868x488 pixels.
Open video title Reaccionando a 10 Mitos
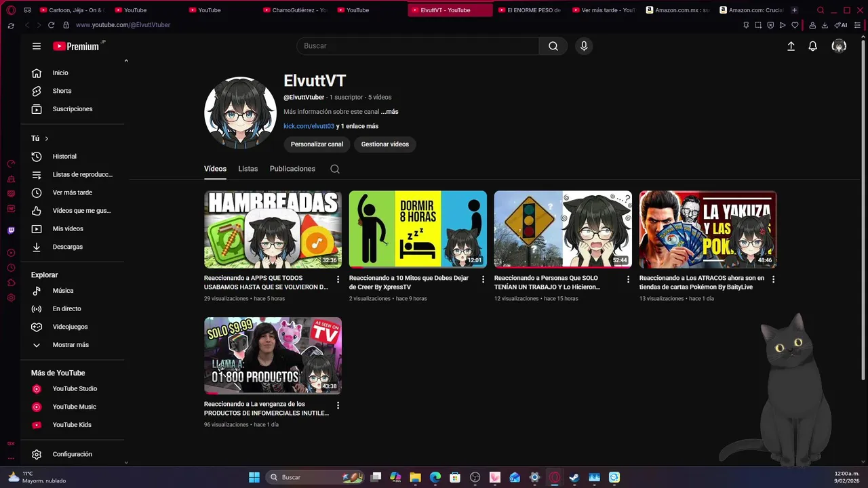pyautogui.click(x=409, y=283)
